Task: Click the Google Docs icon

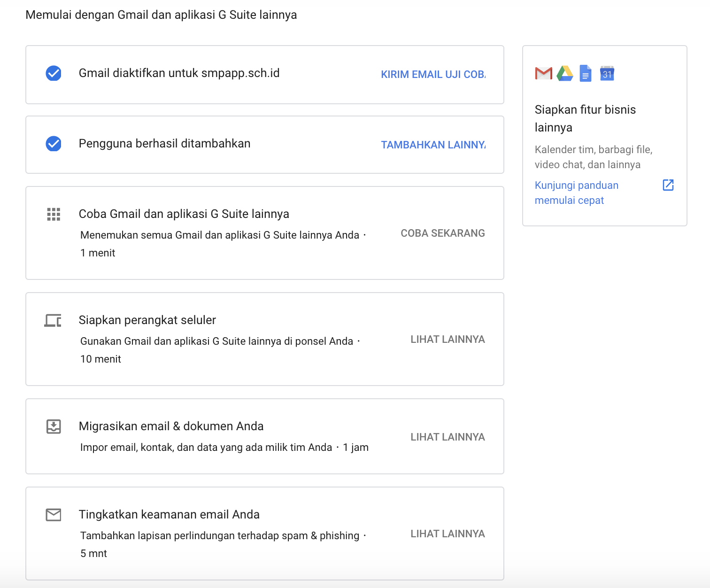Action: tap(585, 73)
